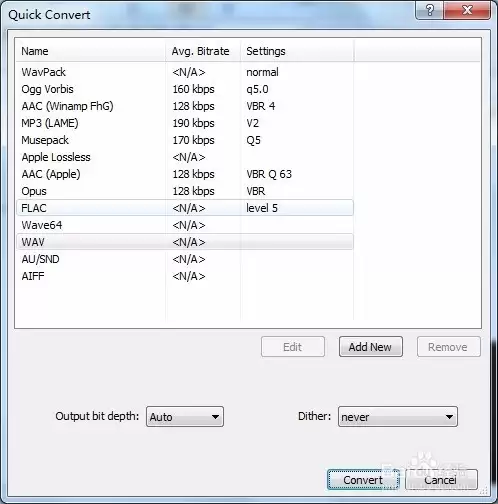Click the Remove button
The width and height of the screenshot is (498, 504).
(448, 347)
